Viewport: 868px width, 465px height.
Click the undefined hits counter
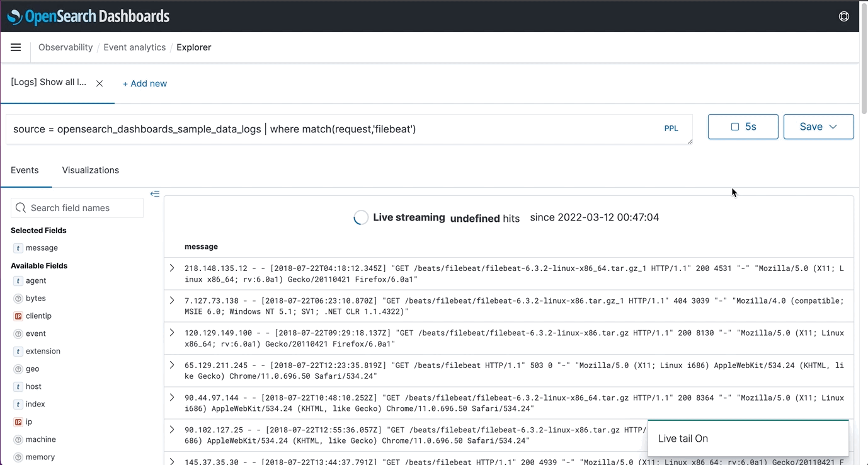click(485, 219)
